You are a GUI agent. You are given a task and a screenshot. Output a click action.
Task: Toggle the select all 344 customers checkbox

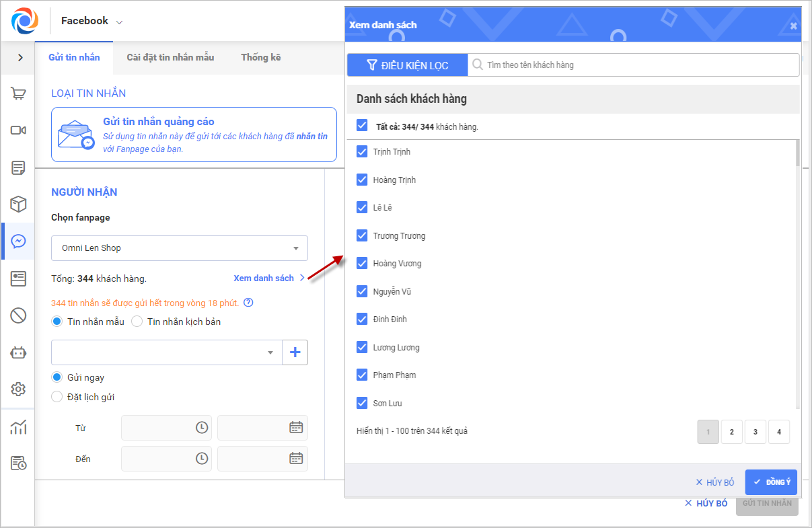(362, 126)
